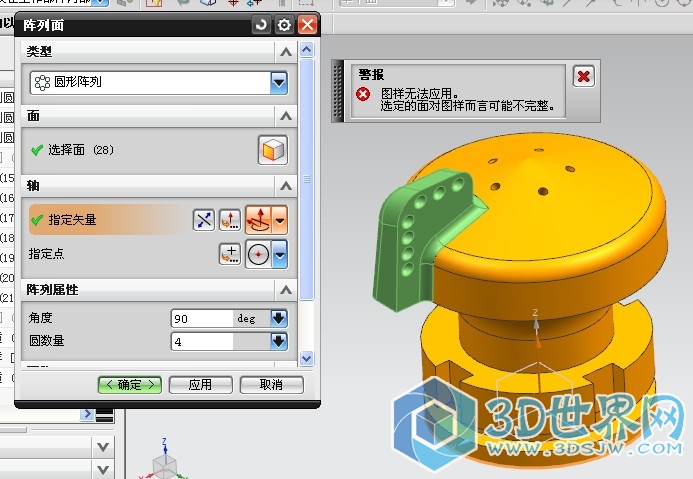Open the 圆数量 options dropdown arrow
Screen dimensions: 693x479
(x=279, y=341)
